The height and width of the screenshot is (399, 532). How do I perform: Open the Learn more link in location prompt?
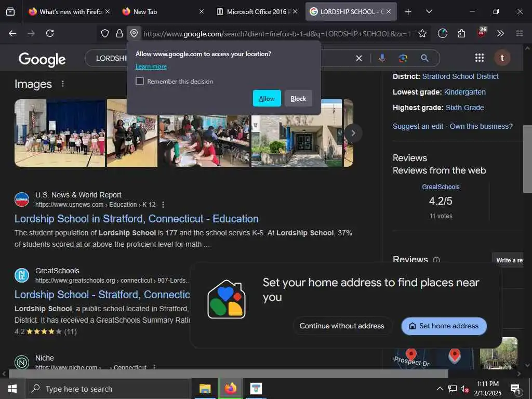151,66
